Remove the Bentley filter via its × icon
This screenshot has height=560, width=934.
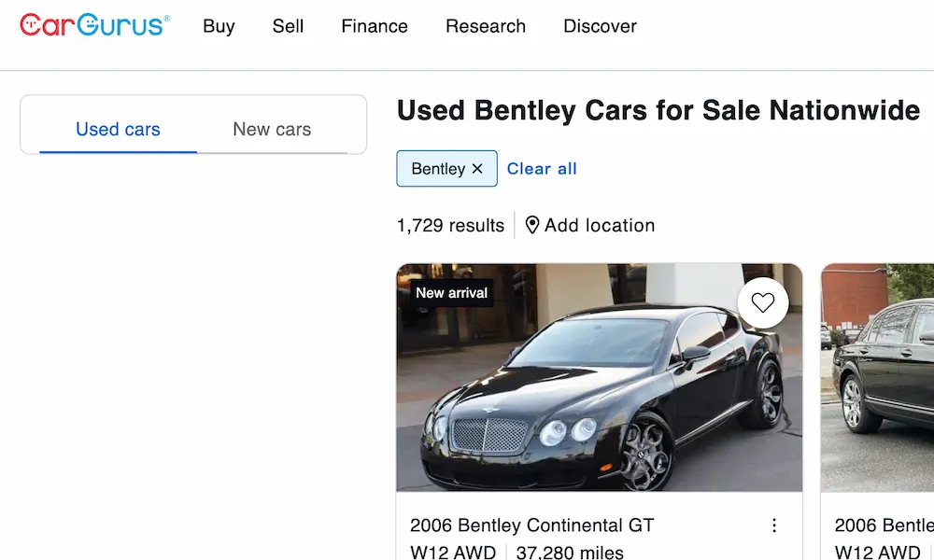pos(477,169)
